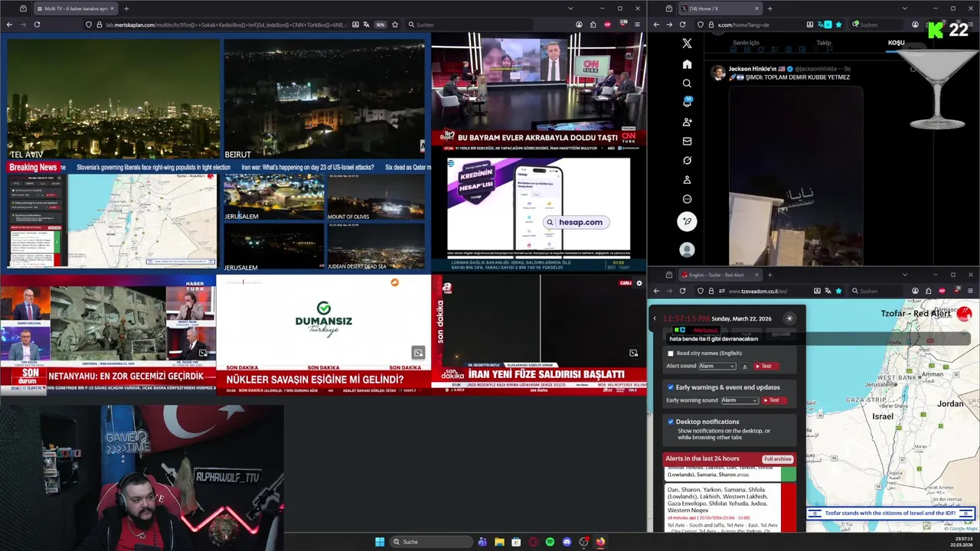Open Discord from the taskbar
The height and width of the screenshot is (551, 980).
(567, 542)
